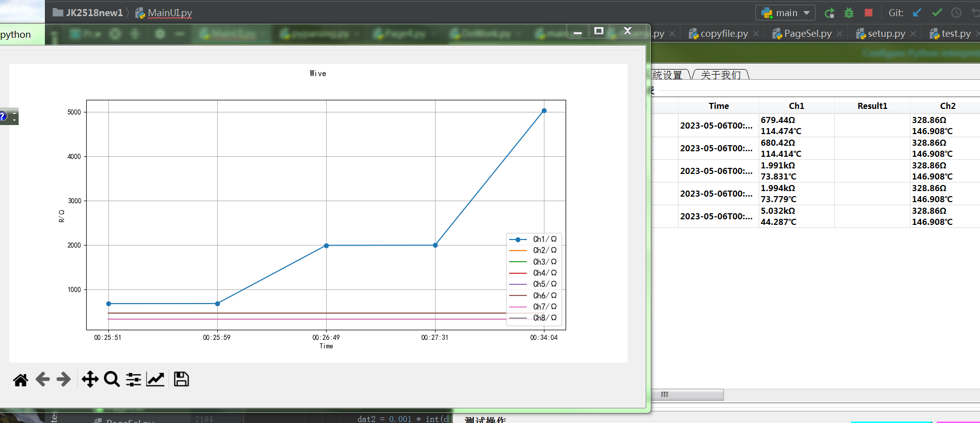Reset the plot to original home view
Viewport: 980px width, 423px height.
[x=21, y=379]
